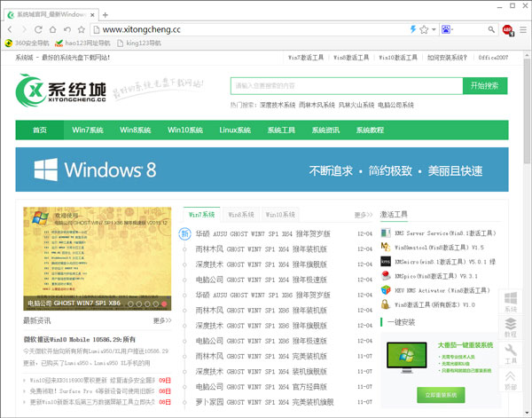This screenshot has height=418, width=532.
Task: Click the GHOST WIN7 SP1 X86 slideshow image
Action: 97,259
